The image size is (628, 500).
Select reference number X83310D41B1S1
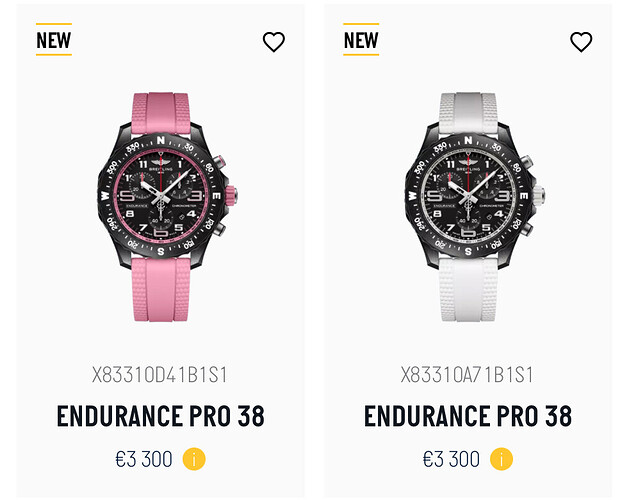coord(160,375)
